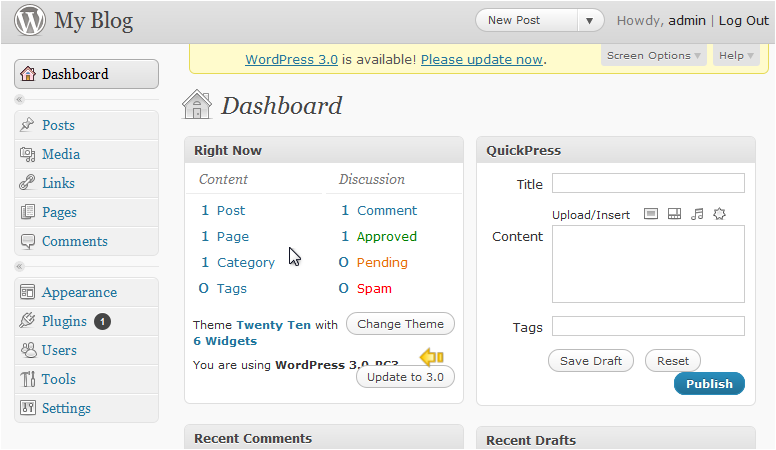776x450 pixels.
Task: Open the Plugins menu
Action: point(87,321)
